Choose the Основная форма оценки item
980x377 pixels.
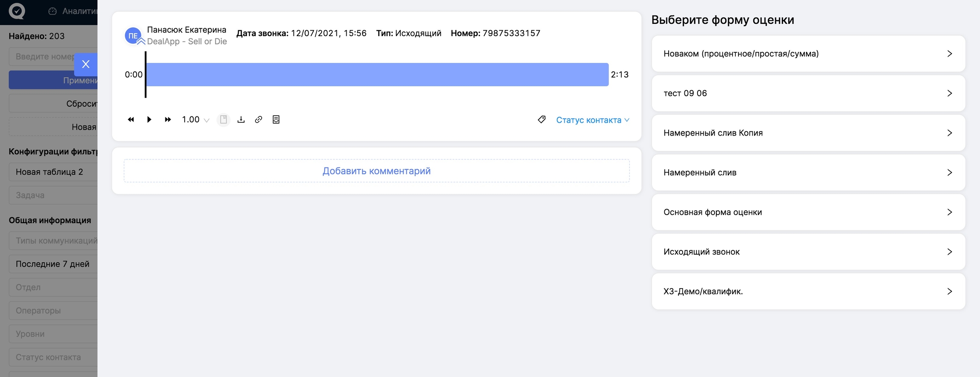(x=808, y=212)
